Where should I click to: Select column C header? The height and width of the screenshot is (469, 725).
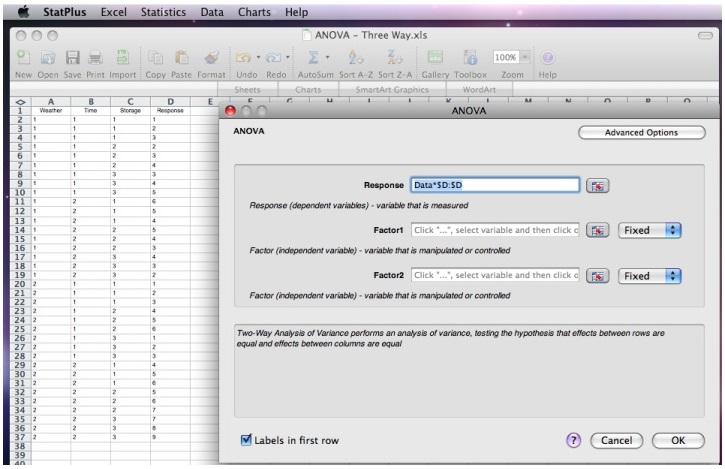(130, 102)
